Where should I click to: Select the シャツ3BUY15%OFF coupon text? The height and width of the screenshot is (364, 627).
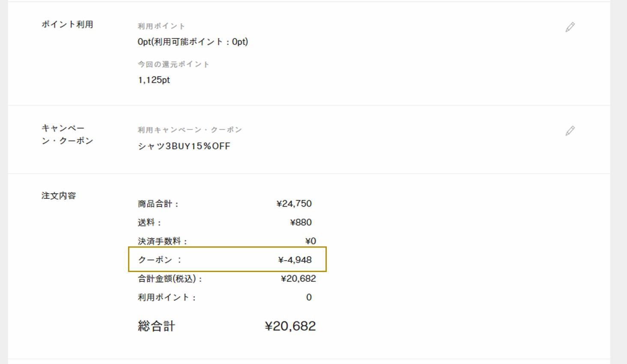coord(183,146)
